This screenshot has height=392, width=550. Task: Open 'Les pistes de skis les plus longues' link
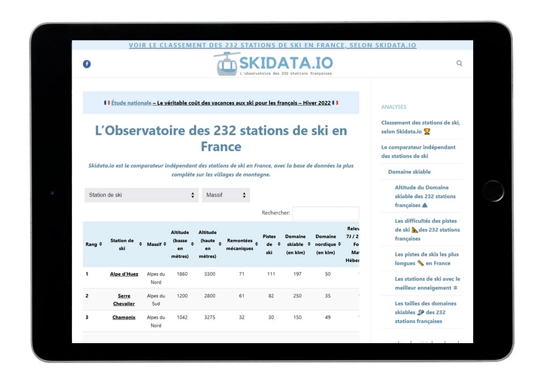(426, 259)
